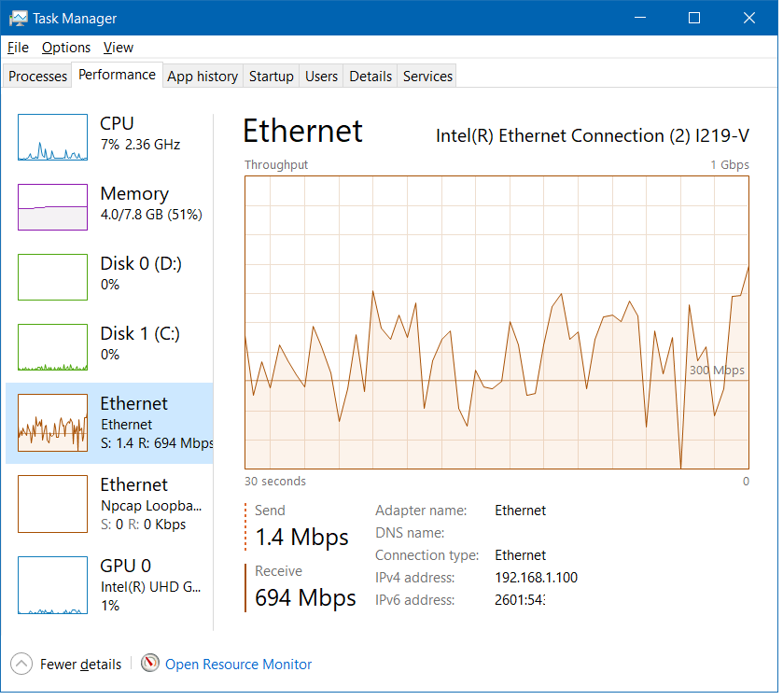Open the Options menu
The width and height of the screenshot is (783, 700).
[x=66, y=48]
